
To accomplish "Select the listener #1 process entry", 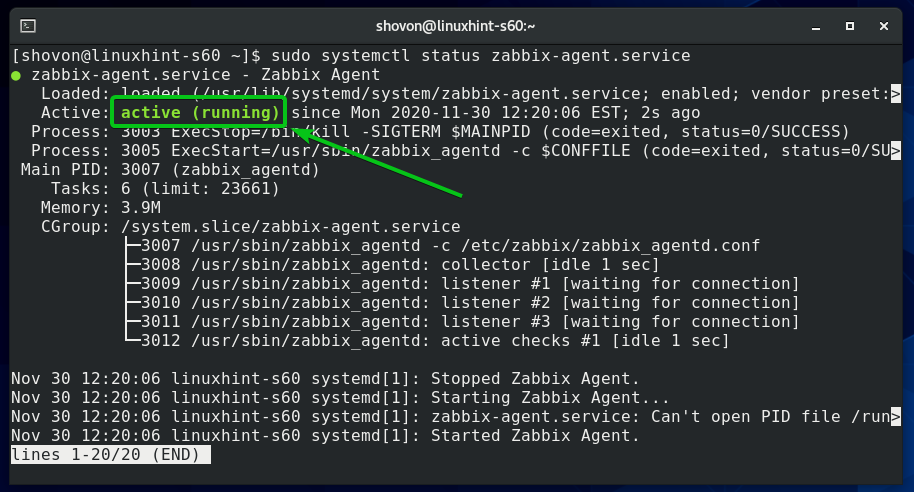I will click(x=460, y=283).
